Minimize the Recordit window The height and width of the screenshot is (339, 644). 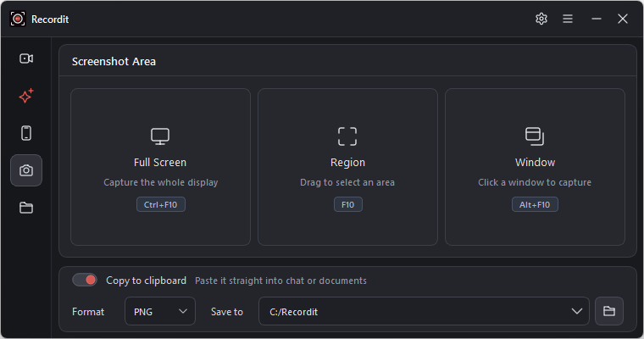pos(597,19)
